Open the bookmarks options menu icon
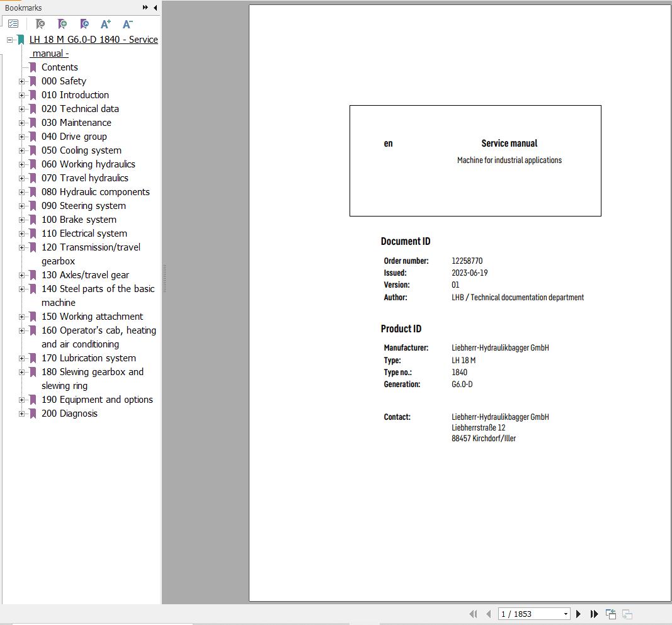This screenshot has height=625, width=672. click(13, 24)
